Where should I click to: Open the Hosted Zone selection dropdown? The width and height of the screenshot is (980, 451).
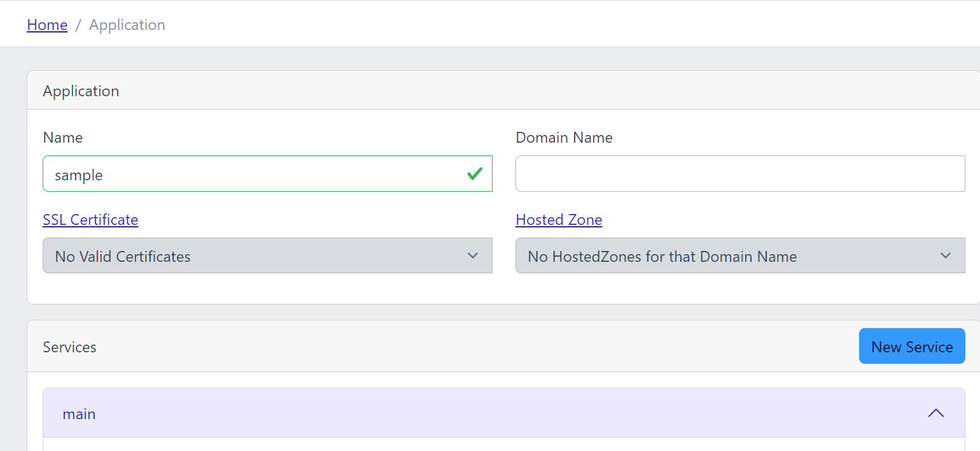(x=739, y=255)
